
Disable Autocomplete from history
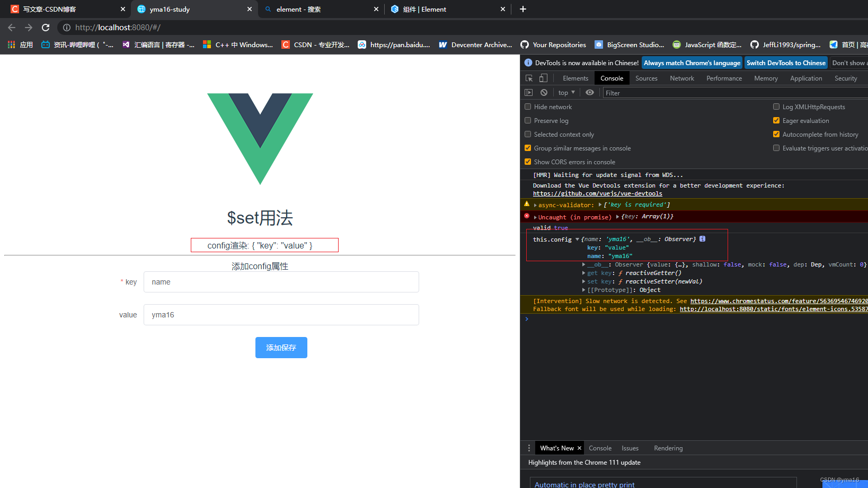pos(776,134)
